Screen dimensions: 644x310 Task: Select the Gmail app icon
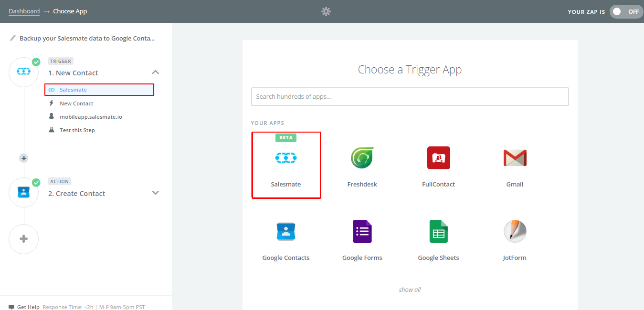(x=515, y=157)
